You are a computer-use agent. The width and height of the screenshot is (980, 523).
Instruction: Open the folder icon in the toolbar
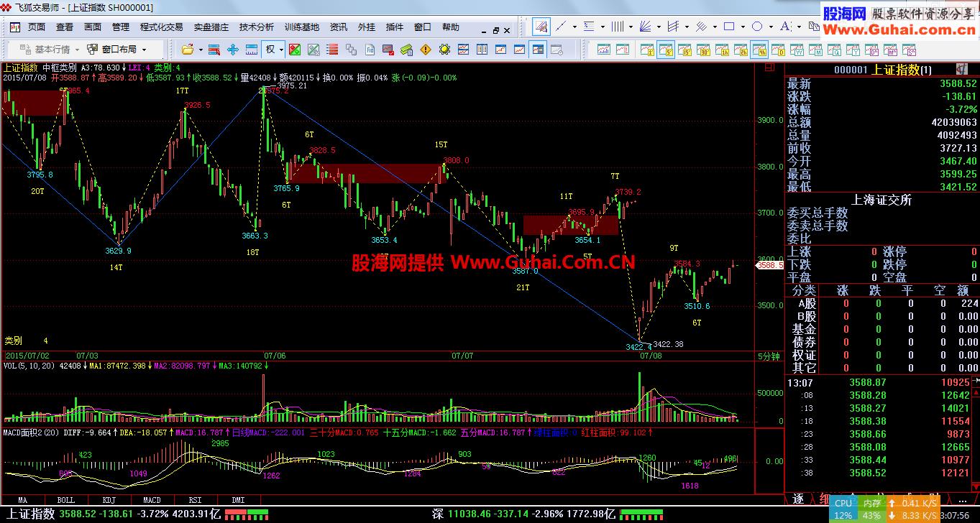[x=188, y=50]
